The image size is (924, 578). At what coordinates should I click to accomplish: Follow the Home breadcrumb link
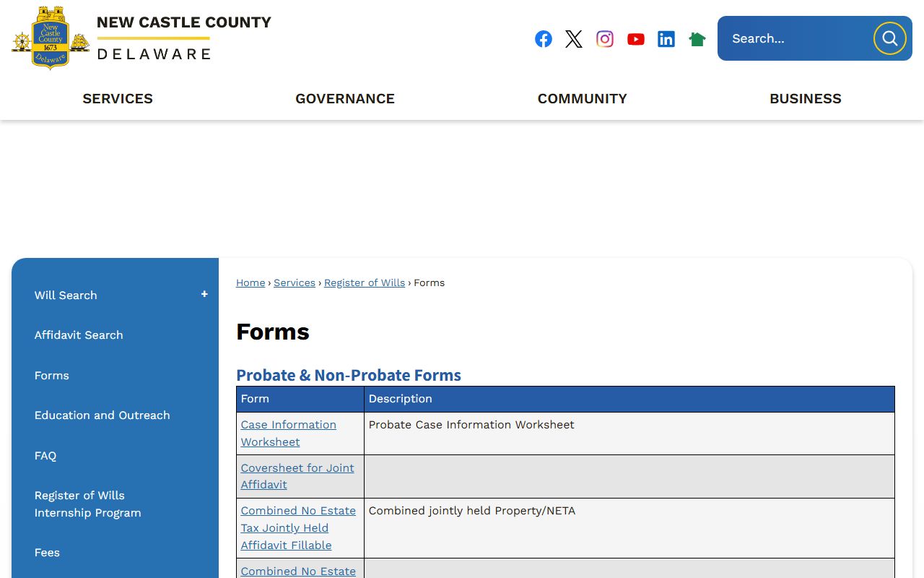coord(250,282)
